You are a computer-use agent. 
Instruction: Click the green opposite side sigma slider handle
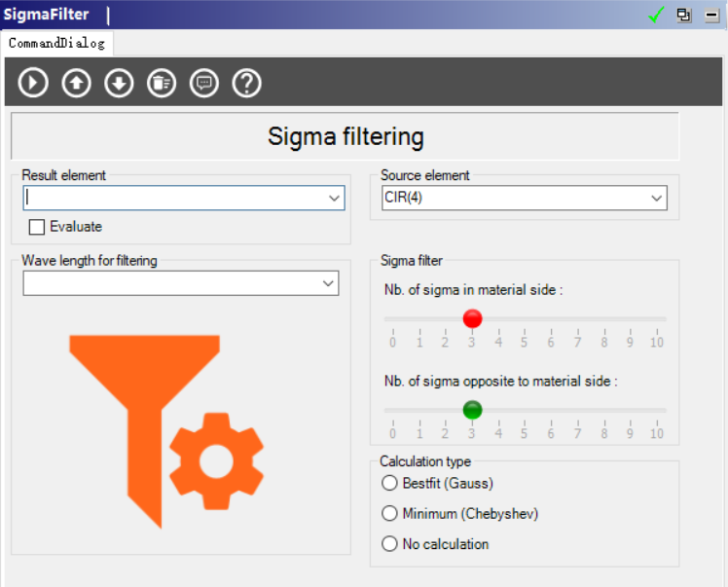point(473,410)
